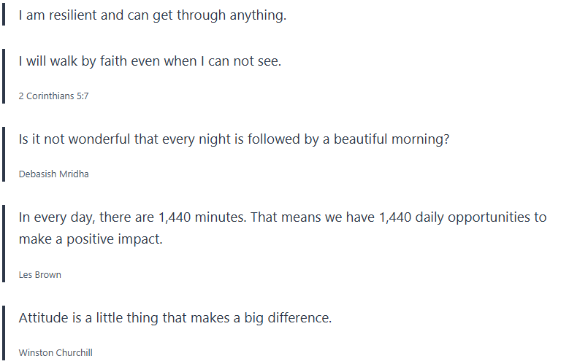Select the "Winston Churchill" author citation
The width and height of the screenshot is (588, 364).
coord(56,352)
